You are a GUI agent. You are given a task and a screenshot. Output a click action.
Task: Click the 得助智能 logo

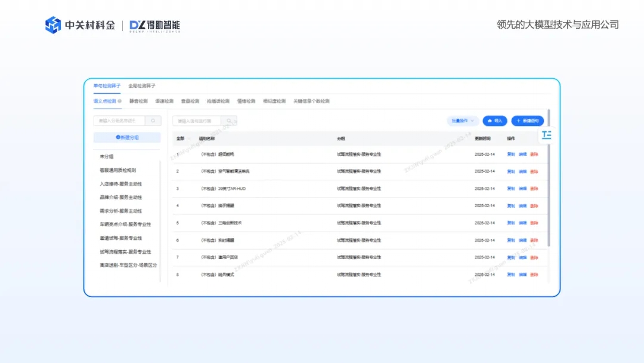[x=154, y=25]
